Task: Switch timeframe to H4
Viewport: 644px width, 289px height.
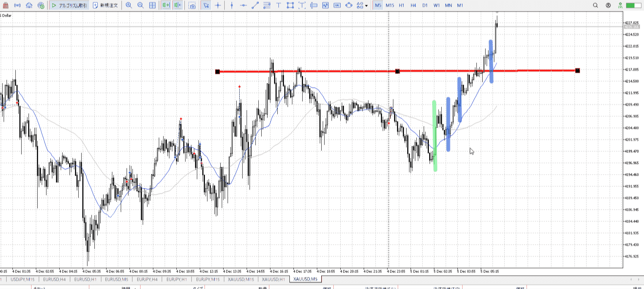Action: 413,5
